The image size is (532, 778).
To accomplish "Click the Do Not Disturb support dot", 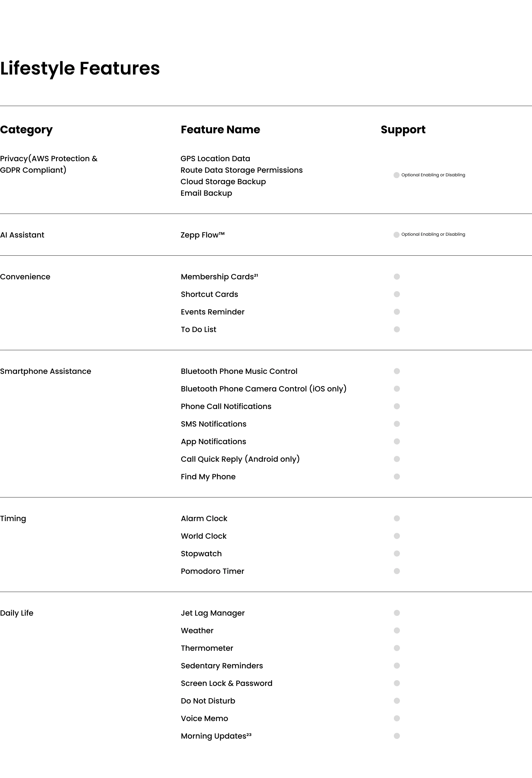I will pos(397,701).
